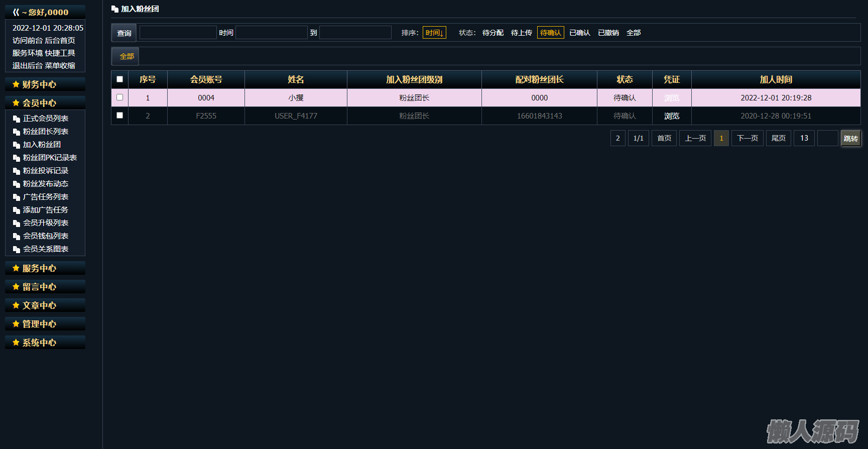Expand the 文章中心 menu section

(39, 305)
